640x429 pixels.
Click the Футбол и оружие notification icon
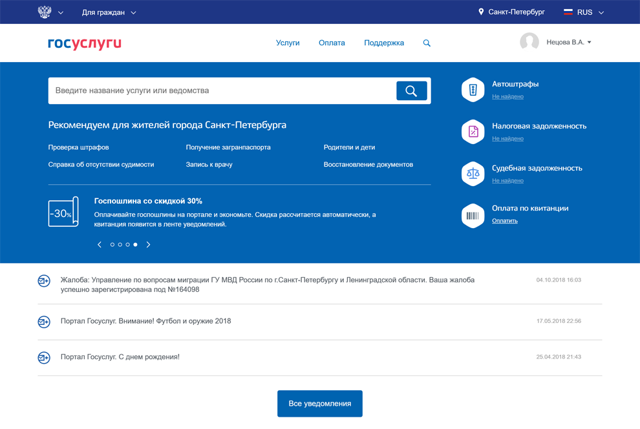coord(44,322)
